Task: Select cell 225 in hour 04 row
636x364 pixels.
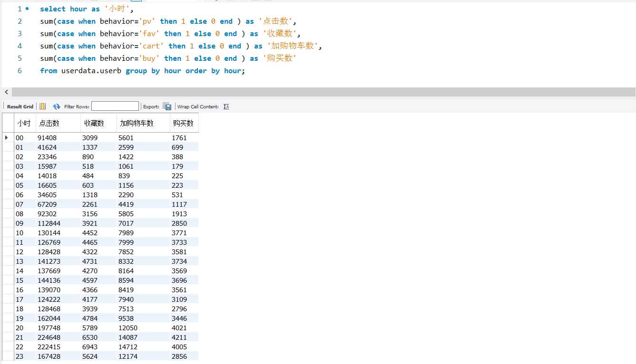Action: tap(184, 176)
